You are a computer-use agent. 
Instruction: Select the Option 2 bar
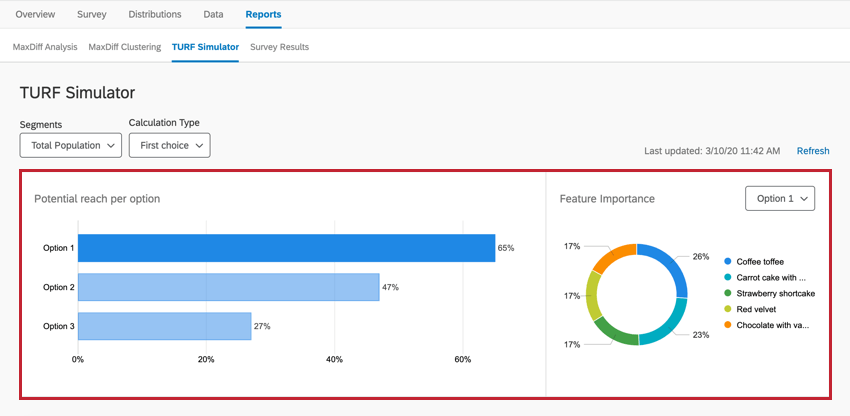228,287
